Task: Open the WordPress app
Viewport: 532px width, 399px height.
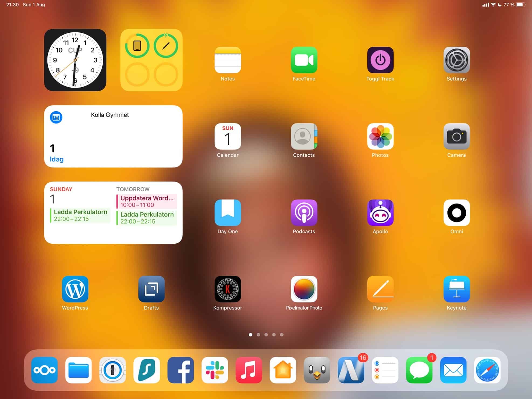Action: coord(75,289)
